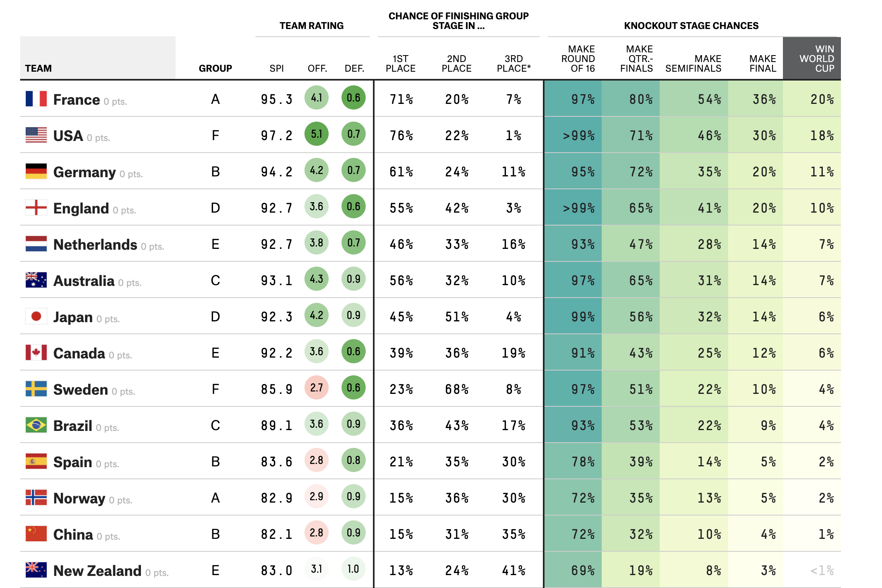This screenshot has height=588, width=882.
Task: Click France's 20% World Cup win cell
Action: [822, 99]
